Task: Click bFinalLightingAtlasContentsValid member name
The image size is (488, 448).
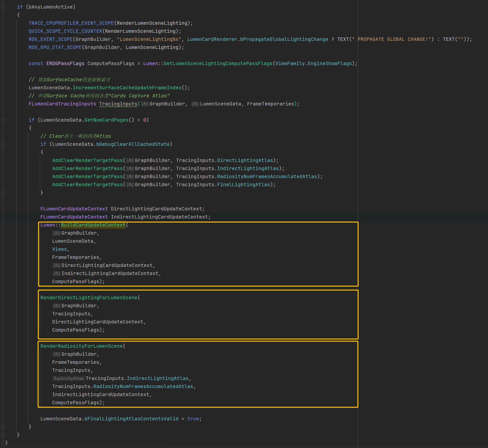Action: point(131,419)
